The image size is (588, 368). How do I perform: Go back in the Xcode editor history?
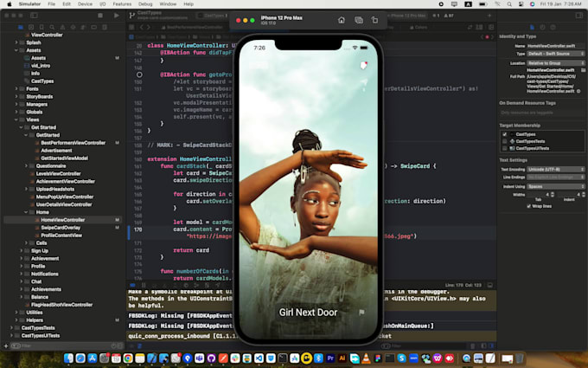[x=141, y=27]
